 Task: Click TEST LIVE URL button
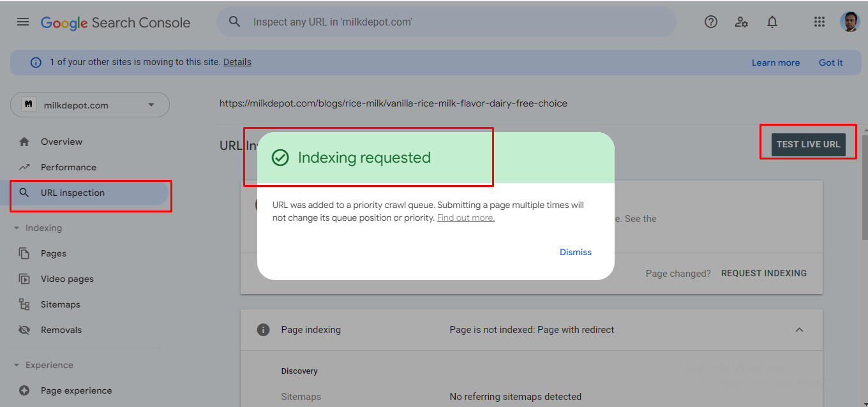tap(808, 145)
